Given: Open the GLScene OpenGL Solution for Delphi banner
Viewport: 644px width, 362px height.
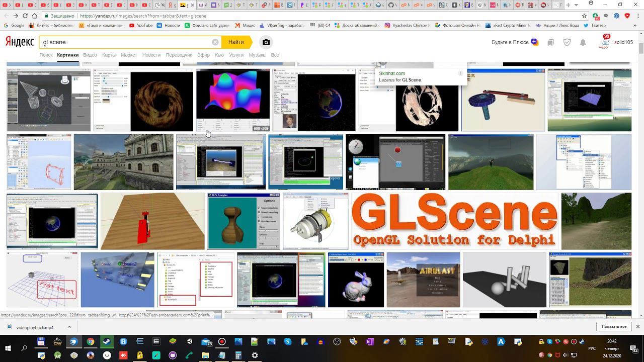Looking at the screenshot, I should [x=455, y=221].
